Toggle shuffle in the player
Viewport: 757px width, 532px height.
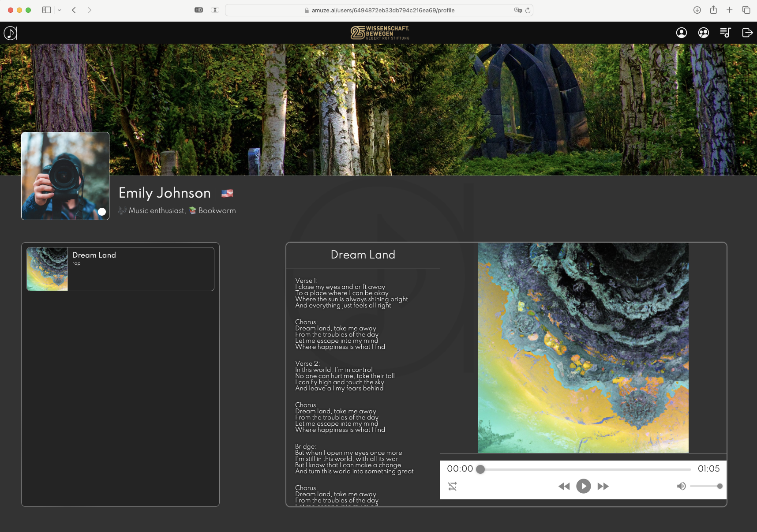[453, 486]
